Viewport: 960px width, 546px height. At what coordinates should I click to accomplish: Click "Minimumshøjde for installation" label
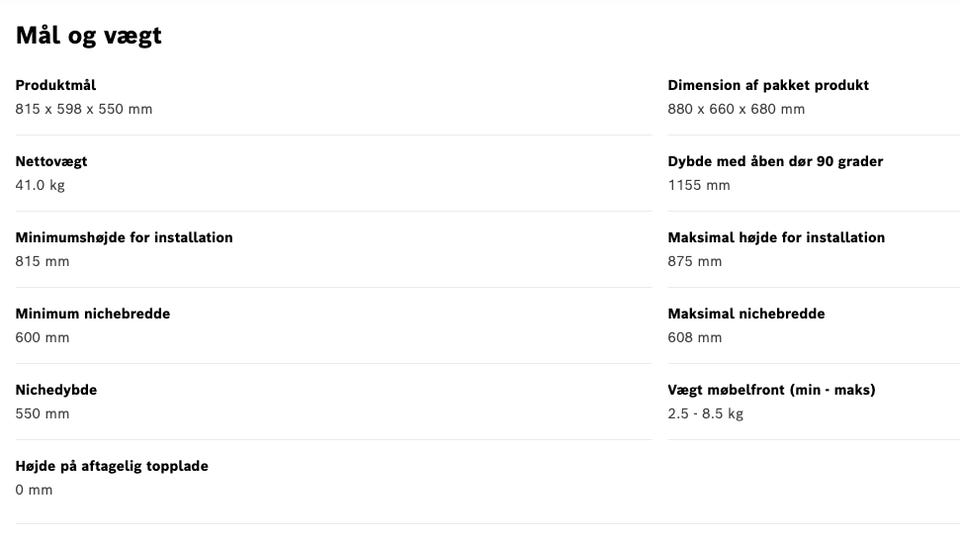[x=124, y=237]
